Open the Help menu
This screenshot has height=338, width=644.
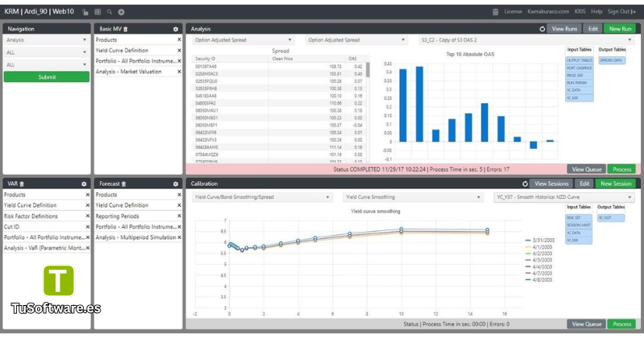[x=597, y=11]
